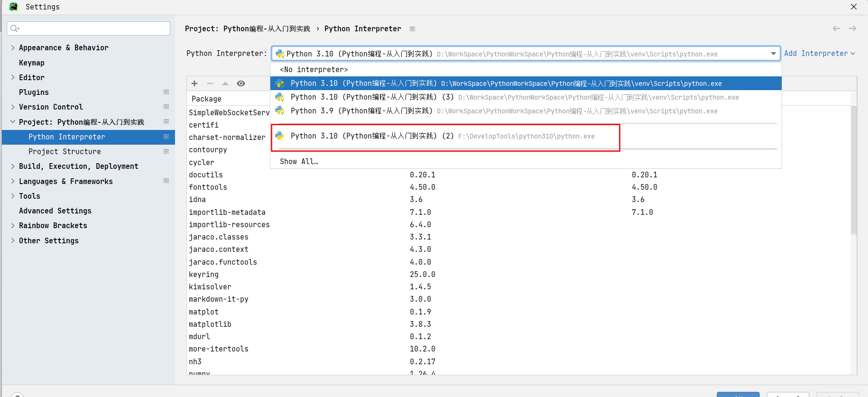Select the importlib-metadata package row
Viewport: 868px width, 397px height.
pyautogui.click(x=519, y=212)
